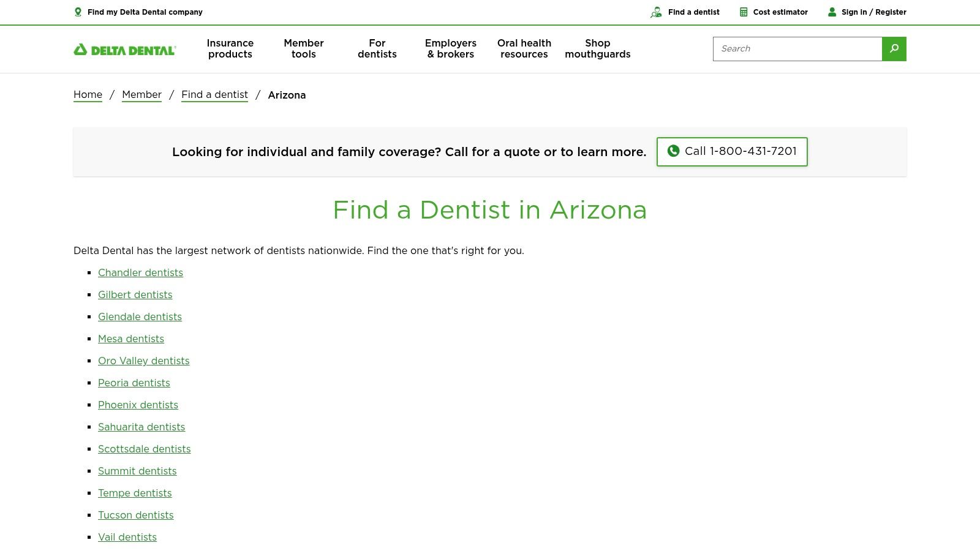Viewport: 980px width, 551px height.
Task: Go to Home breadcrumb link
Action: 88,95
